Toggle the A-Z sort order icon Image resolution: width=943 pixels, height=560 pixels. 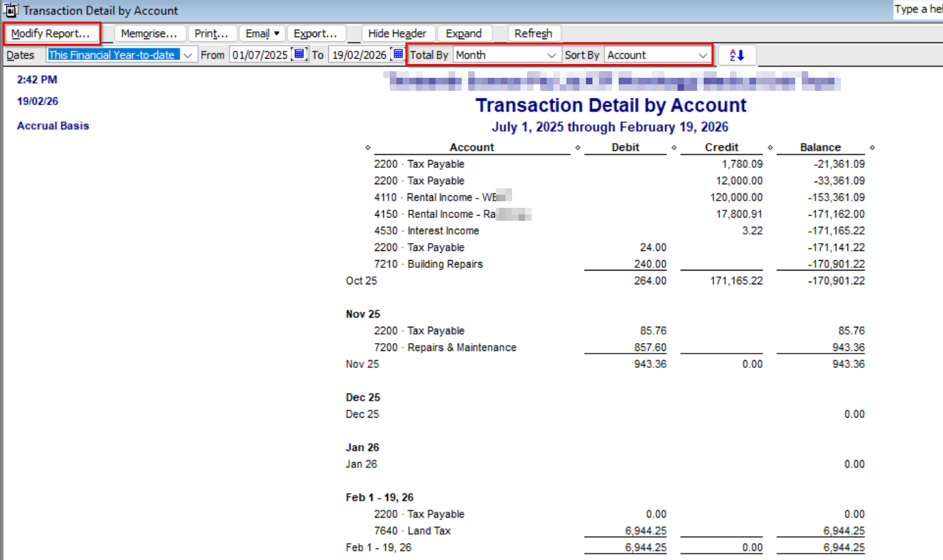737,55
